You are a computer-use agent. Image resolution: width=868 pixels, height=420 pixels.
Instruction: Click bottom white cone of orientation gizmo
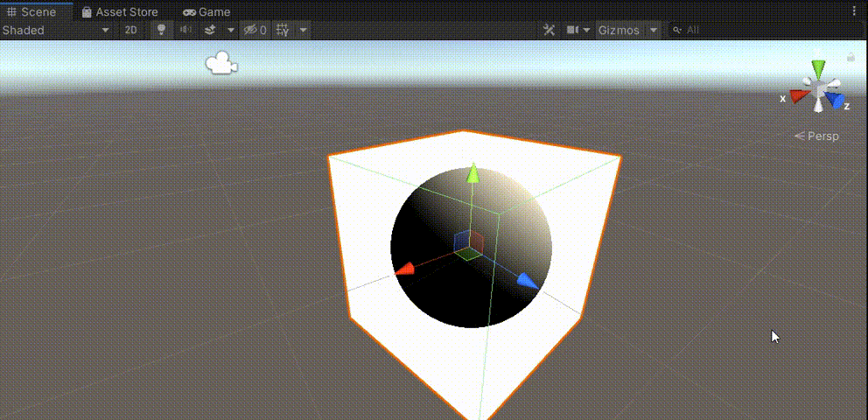[819, 106]
